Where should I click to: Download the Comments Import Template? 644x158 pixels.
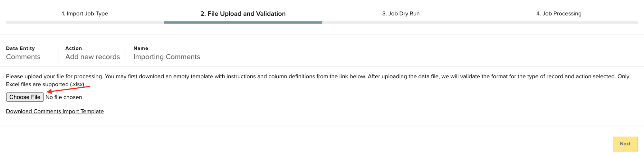tap(55, 111)
